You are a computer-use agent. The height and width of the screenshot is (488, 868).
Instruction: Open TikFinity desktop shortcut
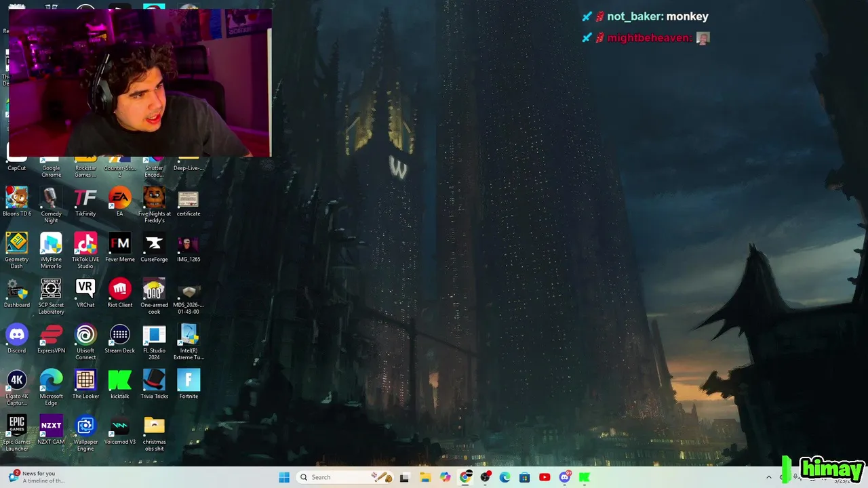click(x=85, y=202)
